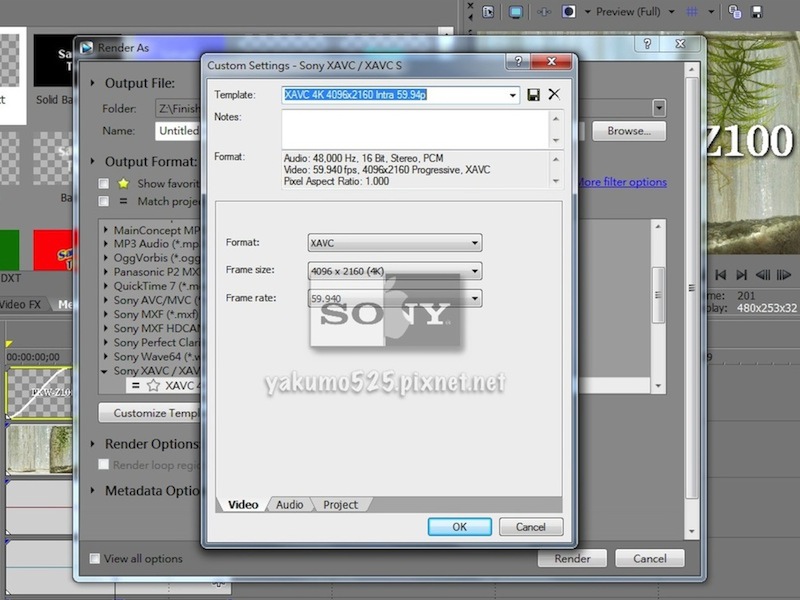Open Project Video Properties in the preview toolbar
Viewport: 800px width, 600px height.
coord(488,12)
